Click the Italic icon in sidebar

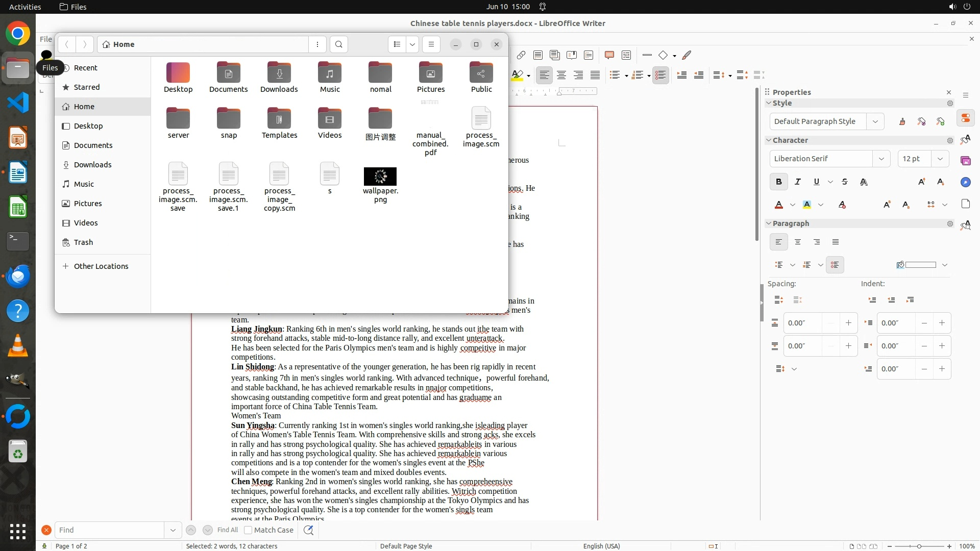[798, 182]
